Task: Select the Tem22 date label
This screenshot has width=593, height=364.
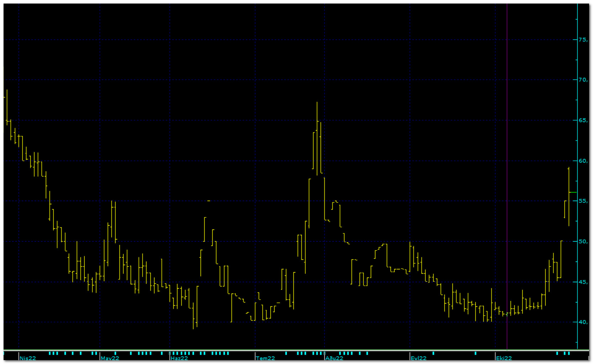Action: [x=265, y=358]
